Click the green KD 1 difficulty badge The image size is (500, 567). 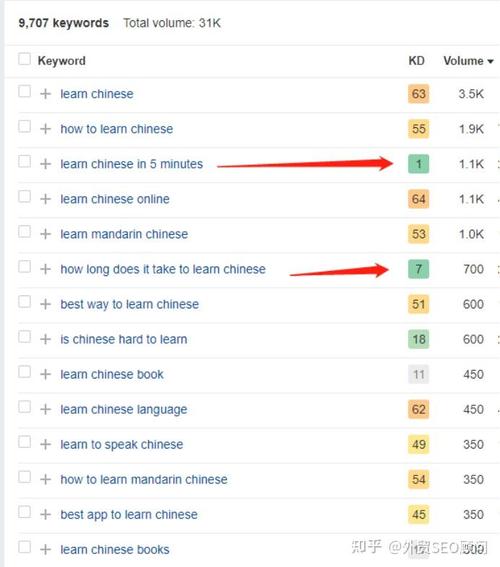[419, 164]
